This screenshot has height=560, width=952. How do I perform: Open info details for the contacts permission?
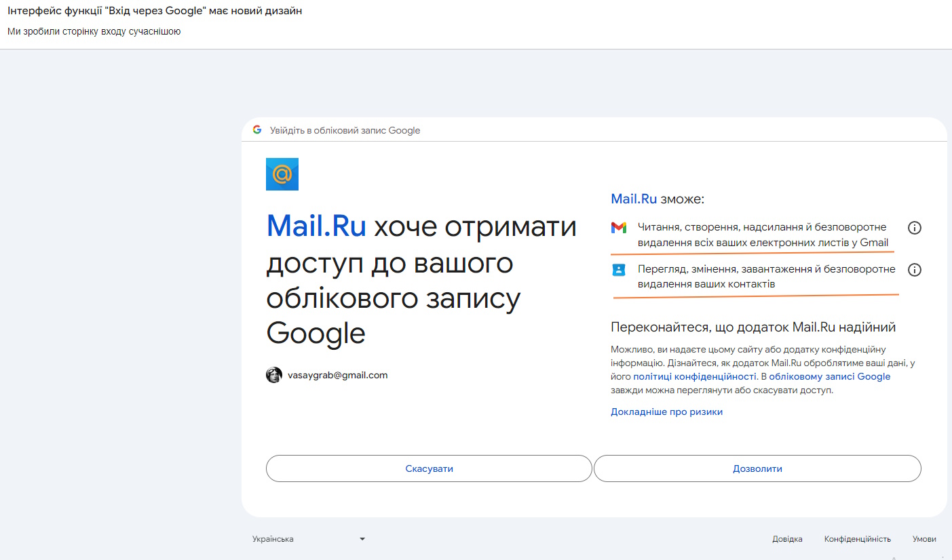(914, 270)
